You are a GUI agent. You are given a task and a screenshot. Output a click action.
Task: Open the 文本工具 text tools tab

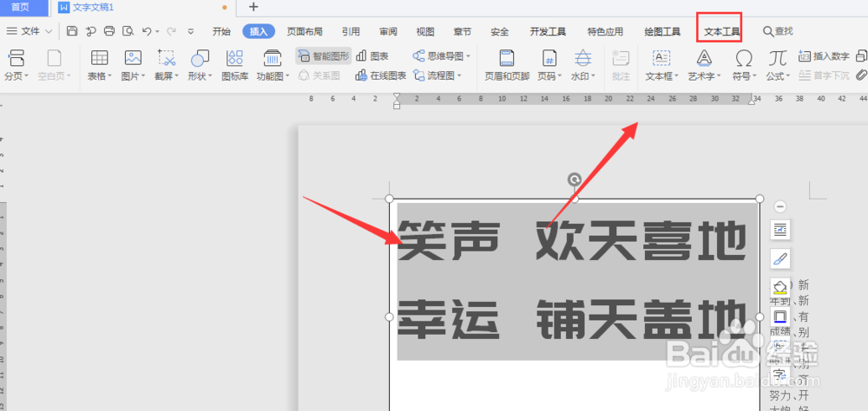coord(722,31)
